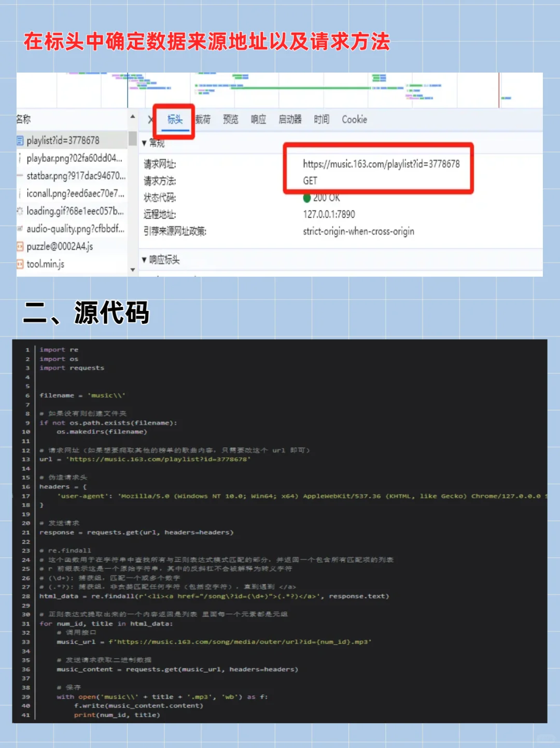Collapse the 常规 section
The height and width of the screenshot is (748, 560).
click(x=144, y=142)
